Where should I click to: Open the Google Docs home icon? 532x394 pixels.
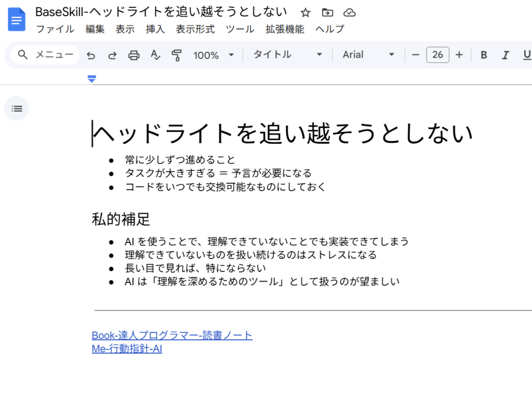coord(17,20)
